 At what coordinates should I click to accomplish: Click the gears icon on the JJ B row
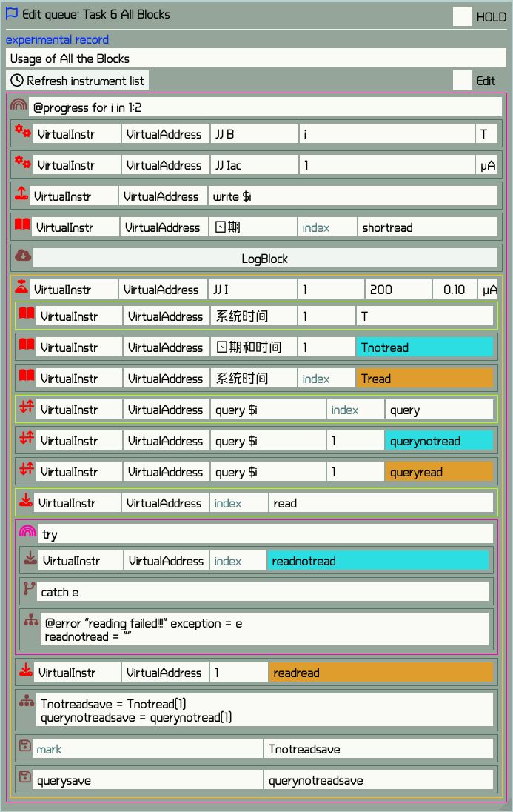22,131
